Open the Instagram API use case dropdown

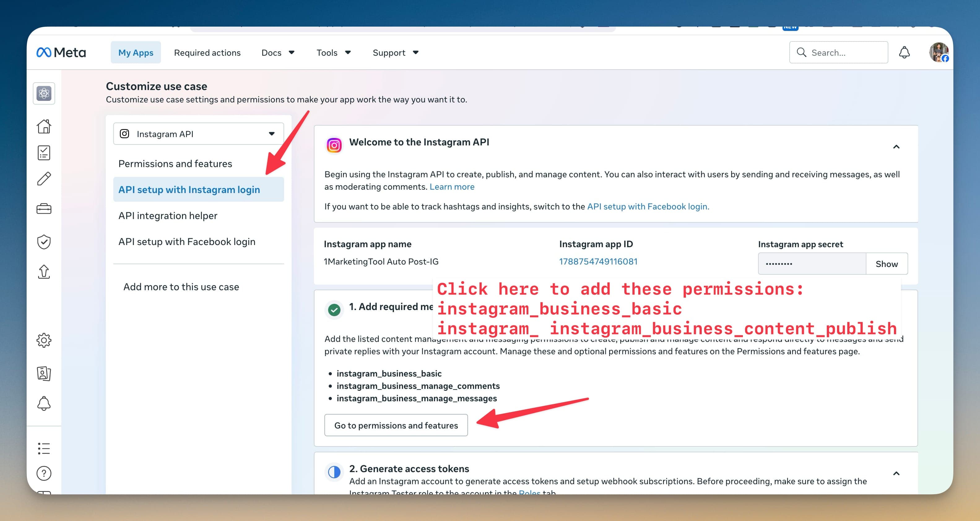(x=199, y=134)
